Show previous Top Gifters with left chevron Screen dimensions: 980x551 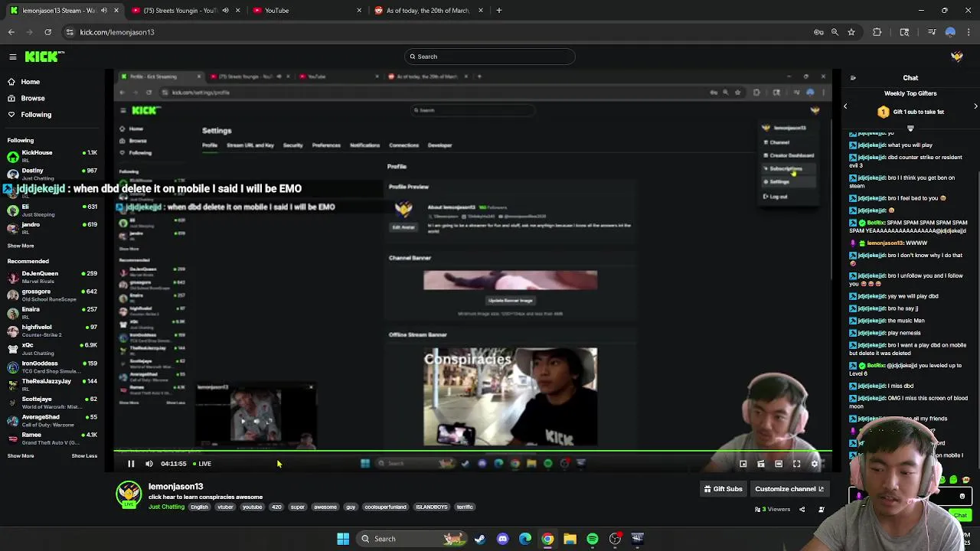[x=845, y=106]
